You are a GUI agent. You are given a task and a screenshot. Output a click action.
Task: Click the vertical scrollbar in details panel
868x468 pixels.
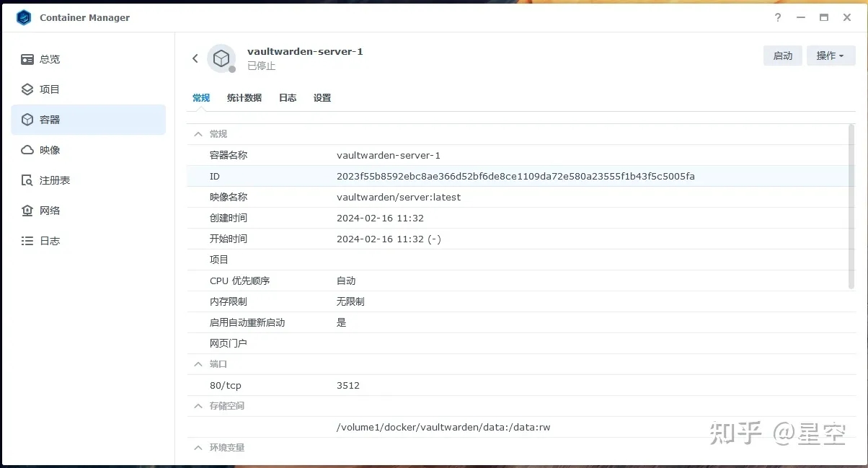851,208
